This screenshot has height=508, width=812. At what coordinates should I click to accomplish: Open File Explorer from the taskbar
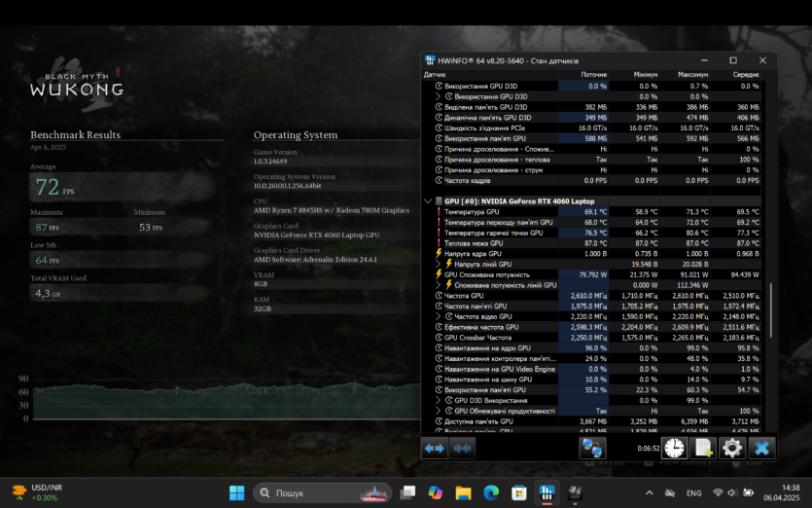463,492
